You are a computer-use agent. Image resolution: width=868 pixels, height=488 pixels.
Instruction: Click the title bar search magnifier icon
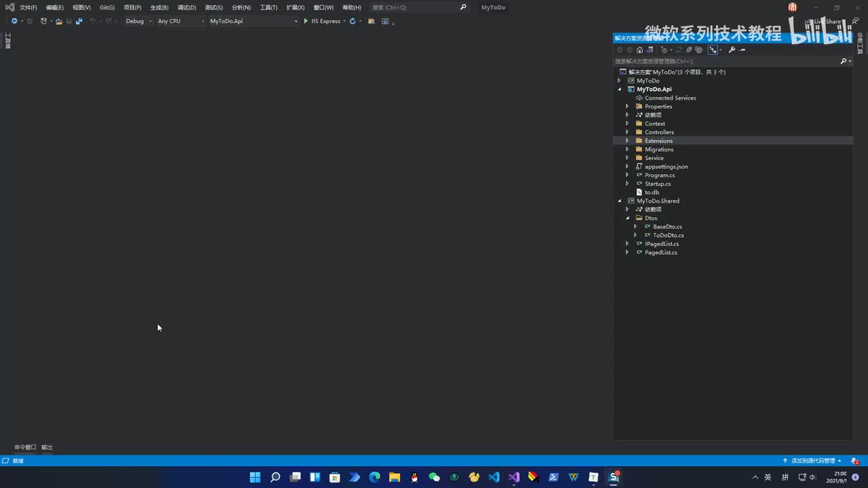[463, 7]
